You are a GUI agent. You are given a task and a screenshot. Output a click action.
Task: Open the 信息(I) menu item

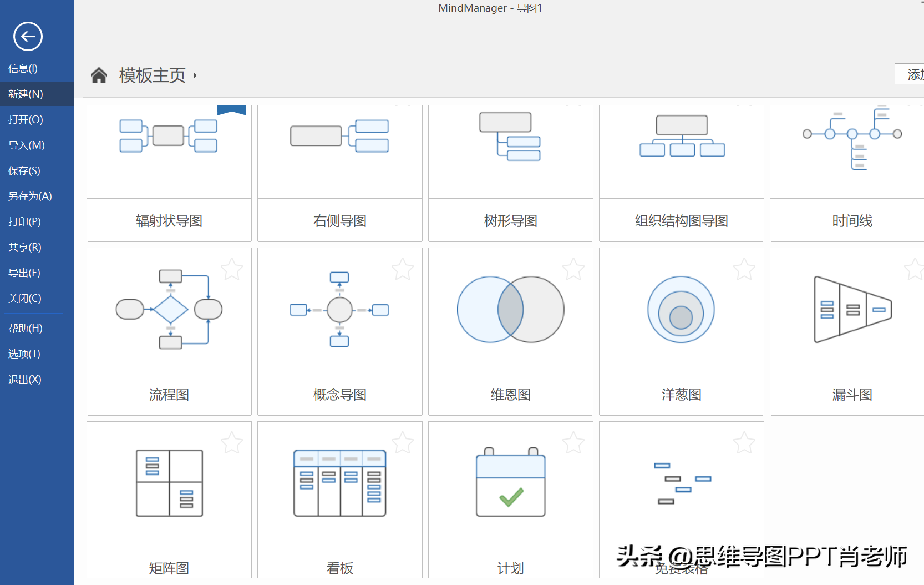tap(37, 69)
